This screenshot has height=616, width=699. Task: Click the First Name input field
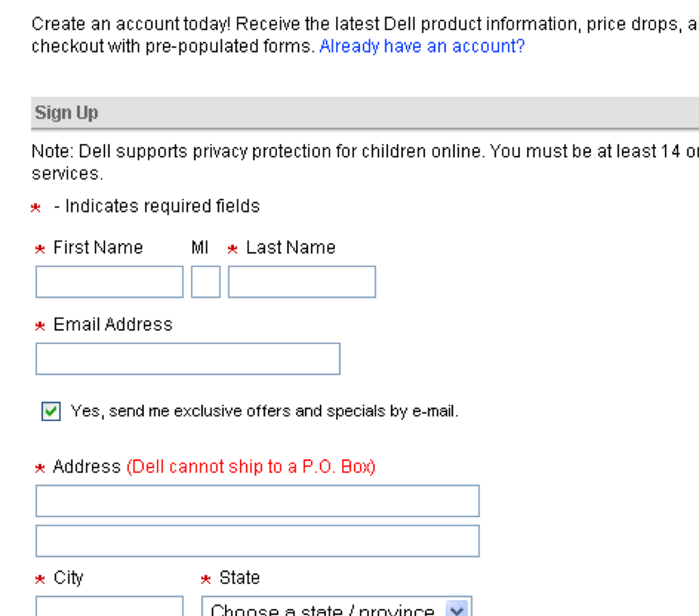[109, 282]
